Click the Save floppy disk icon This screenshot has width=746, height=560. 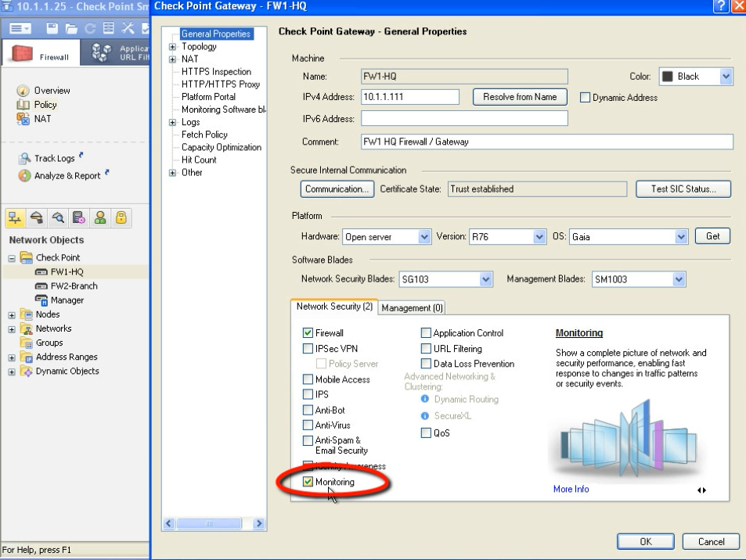(x=52, y=28)
